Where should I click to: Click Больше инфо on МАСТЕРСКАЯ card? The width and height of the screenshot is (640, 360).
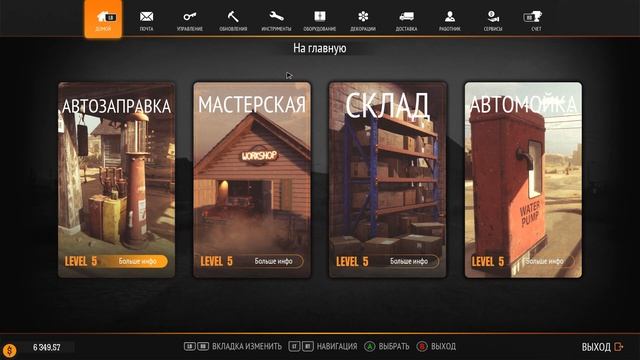273,261
